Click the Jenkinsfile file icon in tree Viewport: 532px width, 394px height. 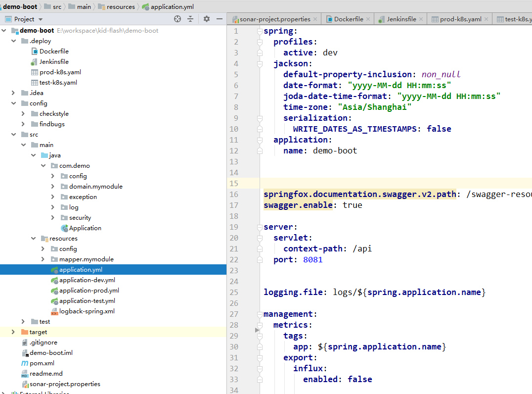(x=34, y=62)
